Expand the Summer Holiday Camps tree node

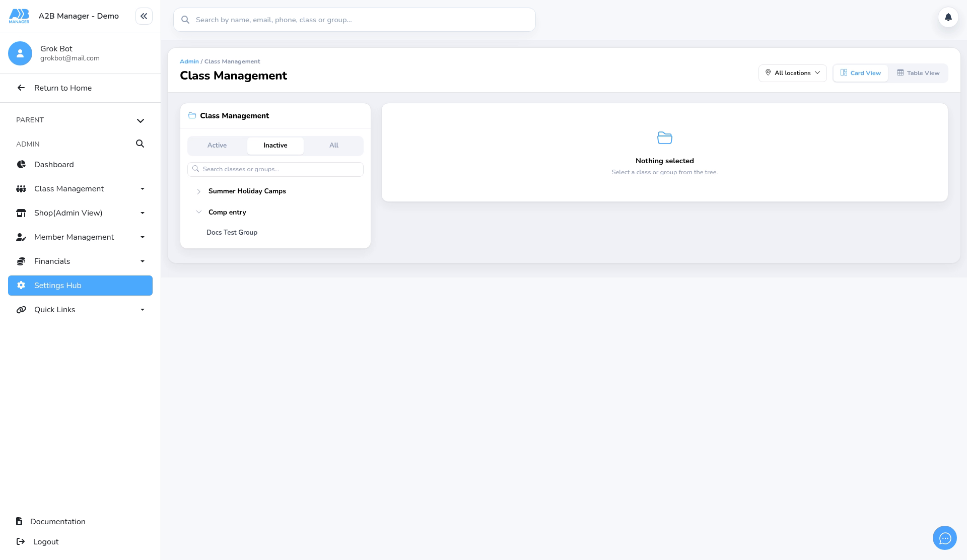(x=198, y=191)
